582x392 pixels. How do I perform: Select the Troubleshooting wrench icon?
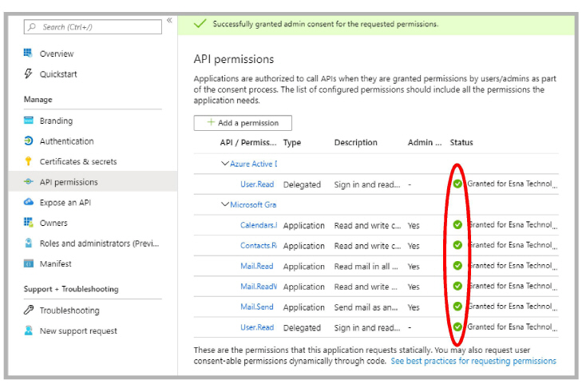click(29, 310)
